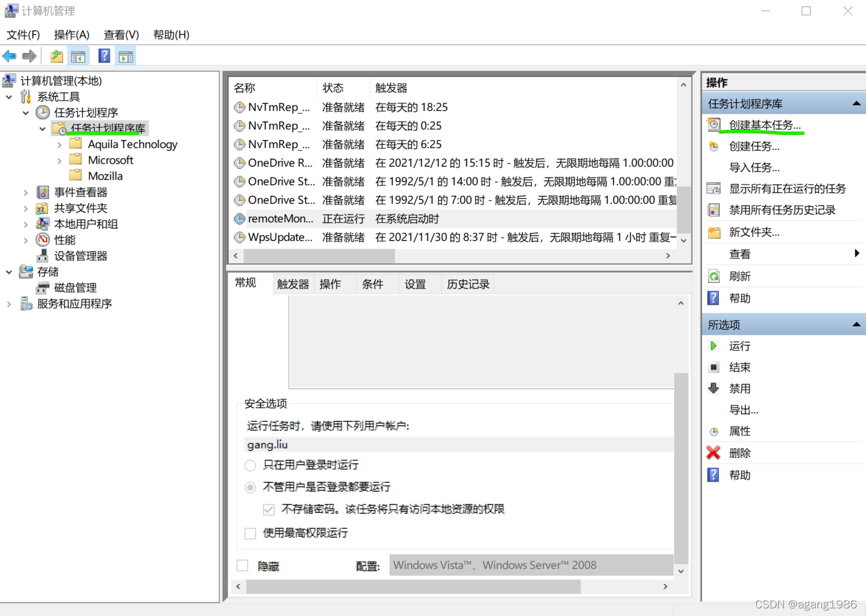Expand the 事件查看器 tree node
Viewport: 866px width, 616px height.
[x=25, y=192]
